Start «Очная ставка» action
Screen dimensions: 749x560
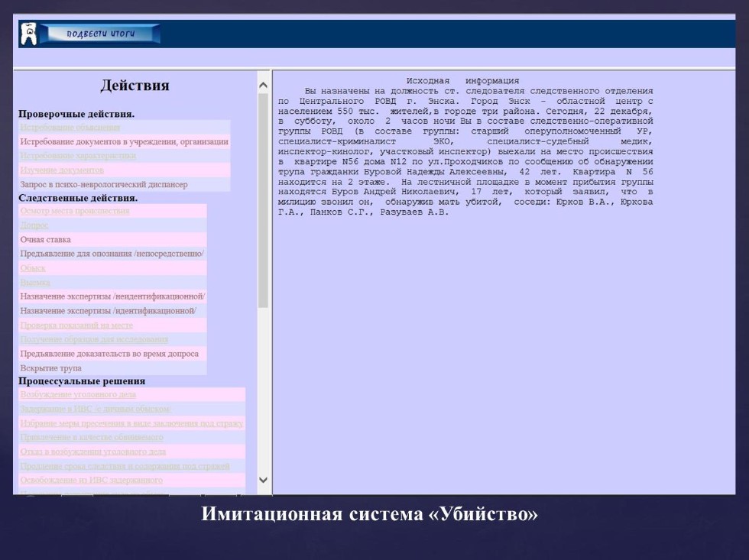53,239
